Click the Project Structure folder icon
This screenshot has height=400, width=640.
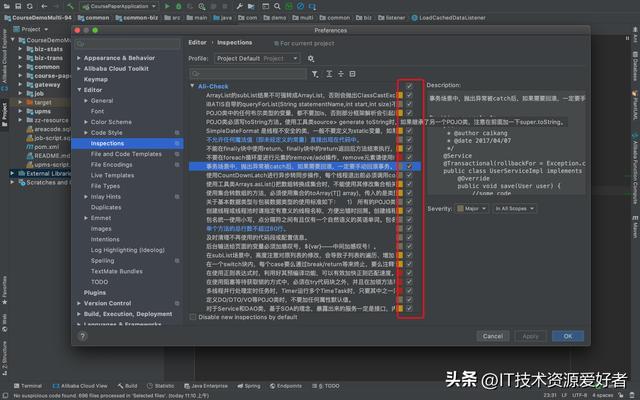coord(251,6)
